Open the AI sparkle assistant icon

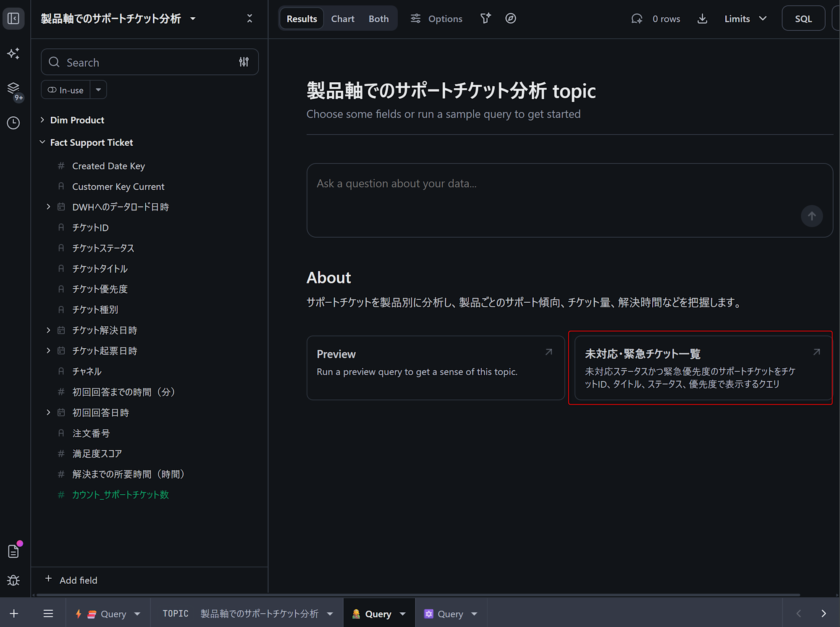point(13,53)
